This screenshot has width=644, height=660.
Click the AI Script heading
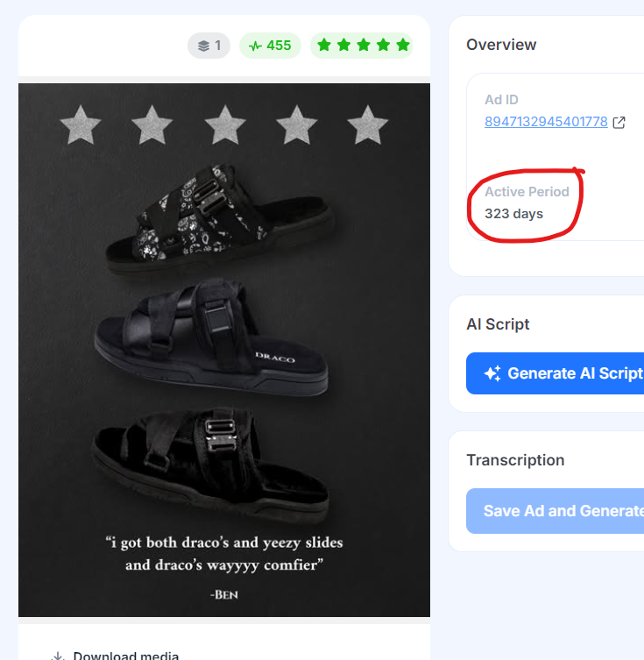[x=498, y=324]
